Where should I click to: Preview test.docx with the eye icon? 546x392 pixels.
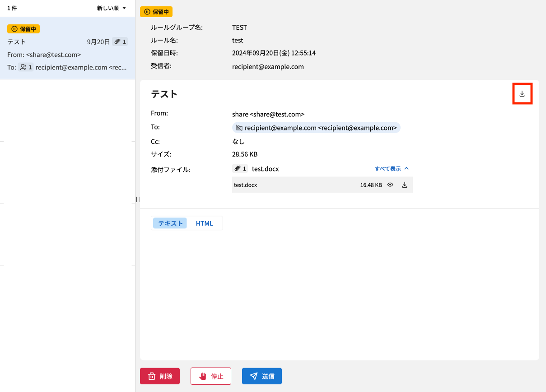tap(390, 184)
